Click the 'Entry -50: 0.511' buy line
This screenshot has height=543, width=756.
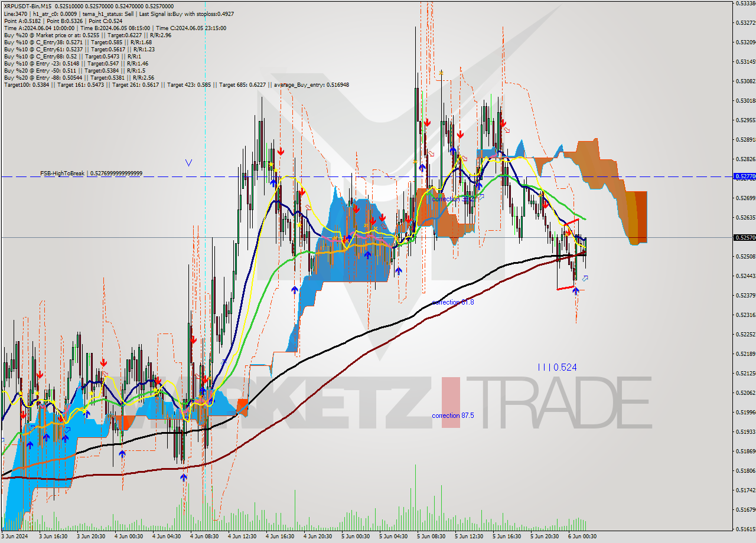[73, 70]
